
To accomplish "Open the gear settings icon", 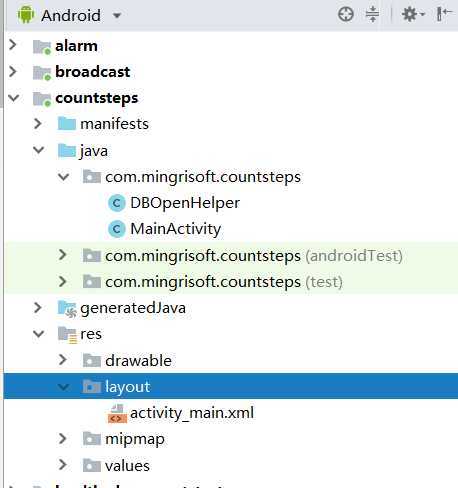I will (x=412, y=15).
